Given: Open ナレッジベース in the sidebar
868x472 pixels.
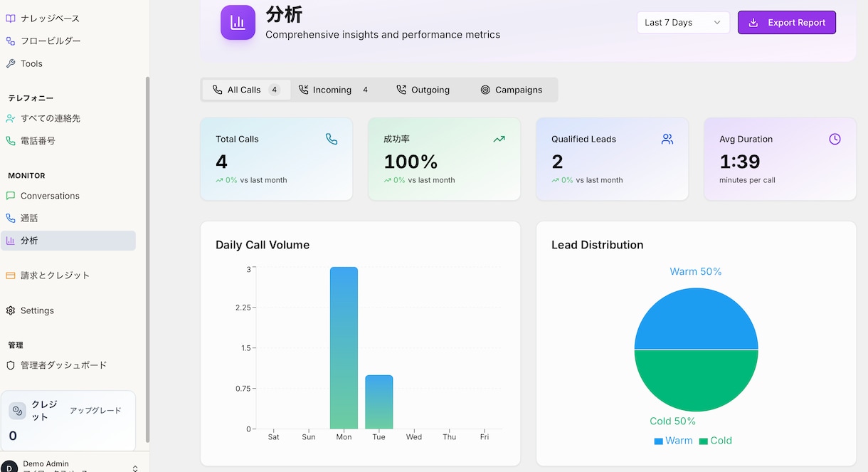Looking at the screenshot, I should [68, 19].
